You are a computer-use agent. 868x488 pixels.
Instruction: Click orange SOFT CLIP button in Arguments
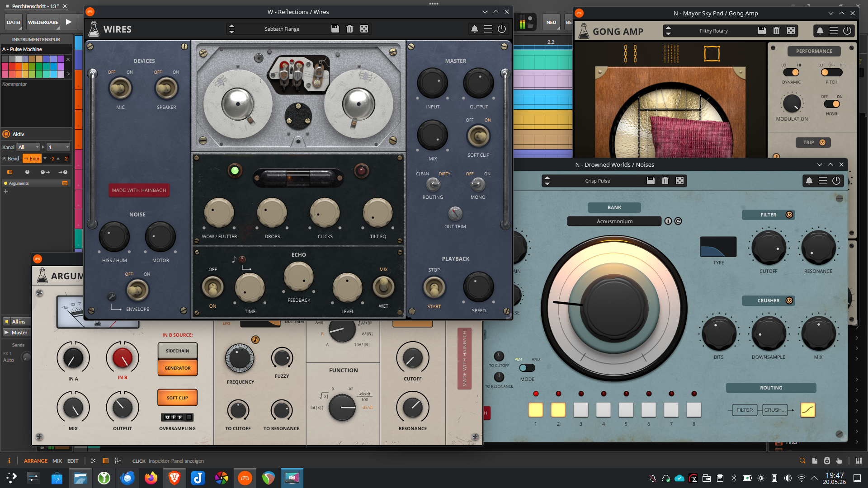pos(177,398)
